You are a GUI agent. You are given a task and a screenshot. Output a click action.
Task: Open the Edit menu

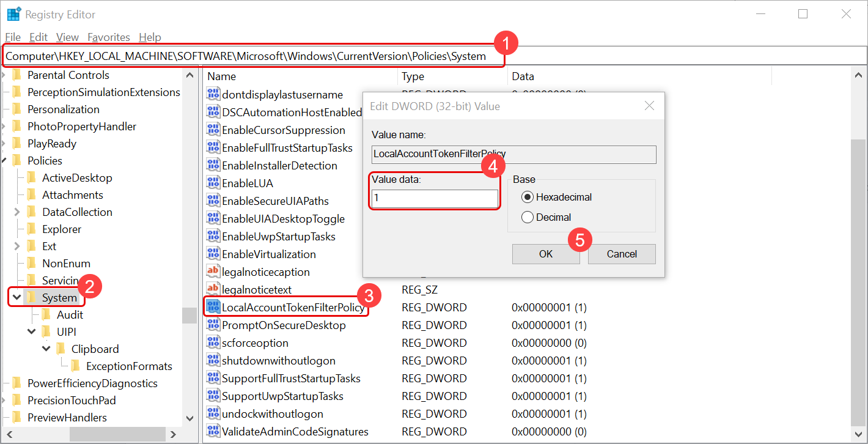click(39, 37)
